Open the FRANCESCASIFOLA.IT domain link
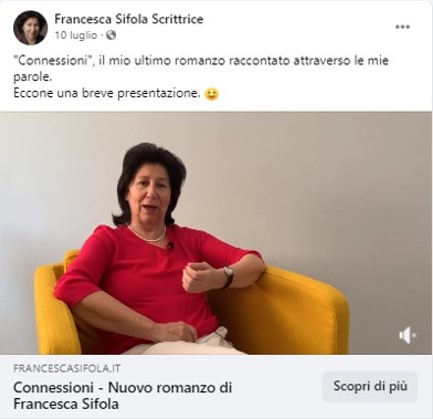 click(x=67, y=368)
